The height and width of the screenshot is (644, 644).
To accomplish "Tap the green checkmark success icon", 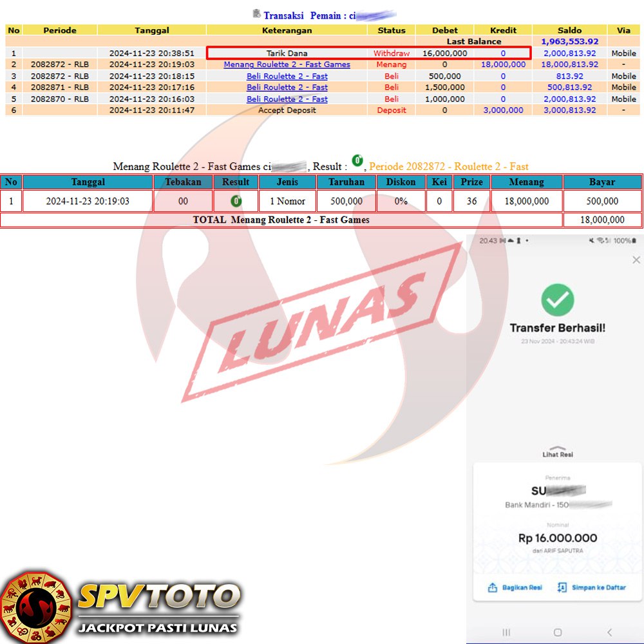I will pyautogui.click(x=557, y=299).
